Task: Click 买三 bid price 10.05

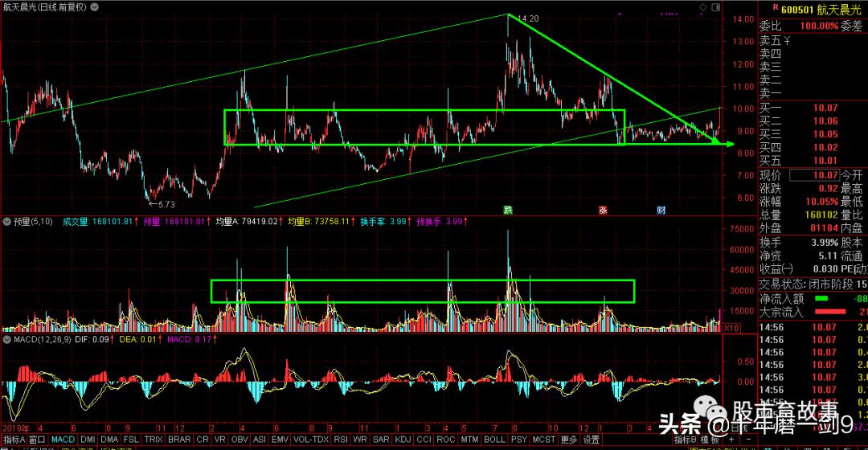Action: [825, 134]
